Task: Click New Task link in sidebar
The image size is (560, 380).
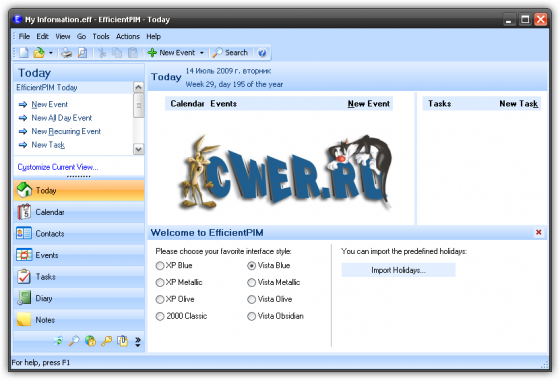Action: click(48, 145)
